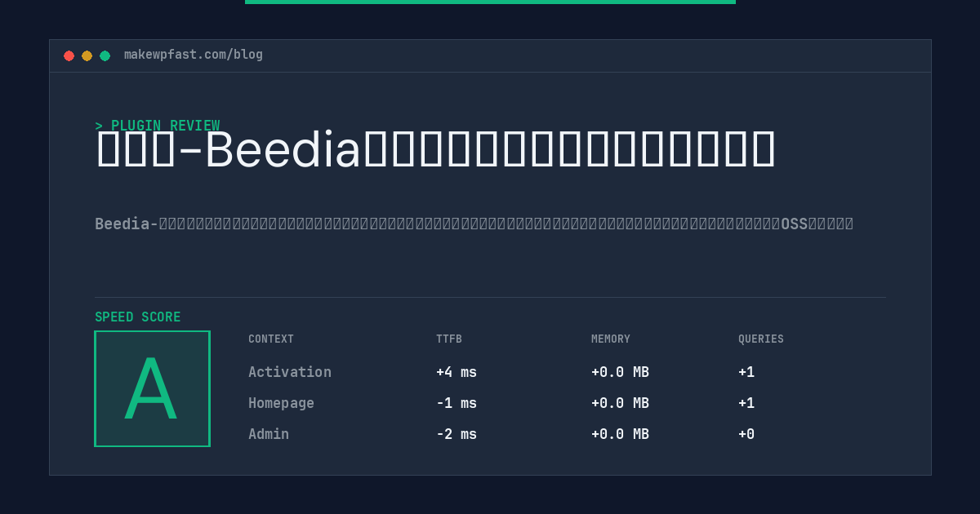Click the '-2 ms' TTFB value
This screenshot has width=980, height=514.
point(457,434)
